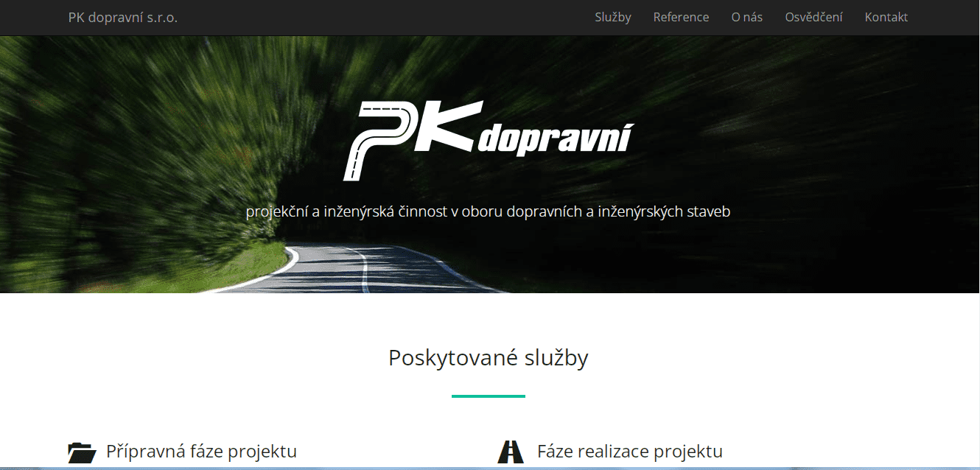The width and height of the screenshot is (980, 470).
Task: Click the open folder icon beside Přípravná fáze
Action: tap(82, 452)
